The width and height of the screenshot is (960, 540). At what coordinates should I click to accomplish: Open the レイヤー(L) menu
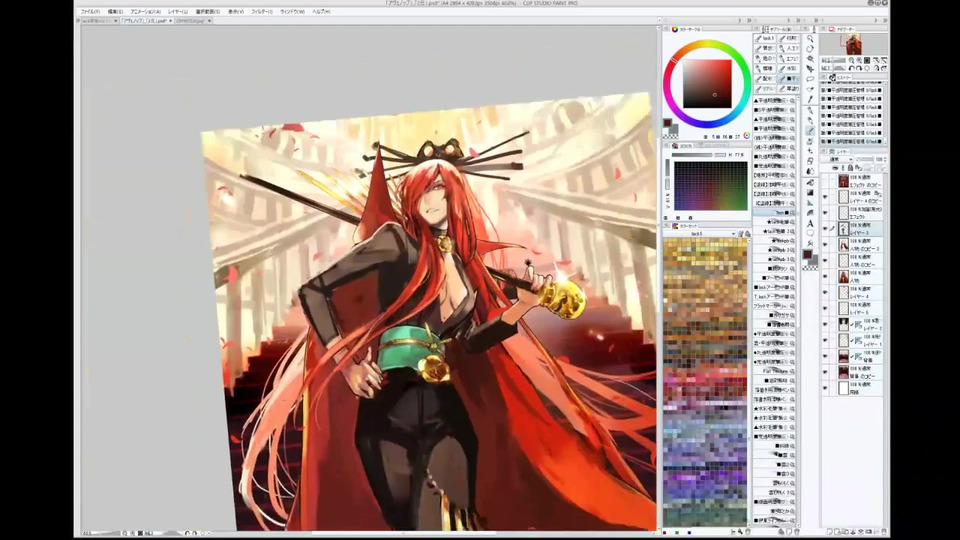[178, 12]
